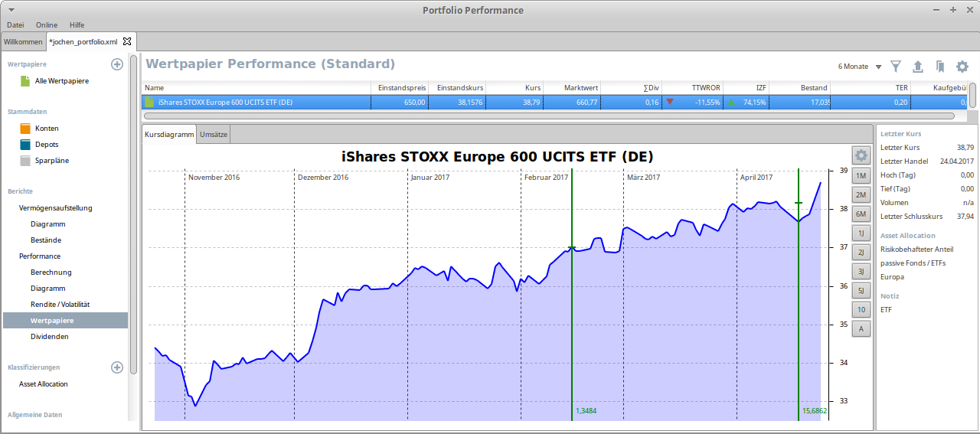Open the window menu arrow in the title bar

(x=11, y=10)
